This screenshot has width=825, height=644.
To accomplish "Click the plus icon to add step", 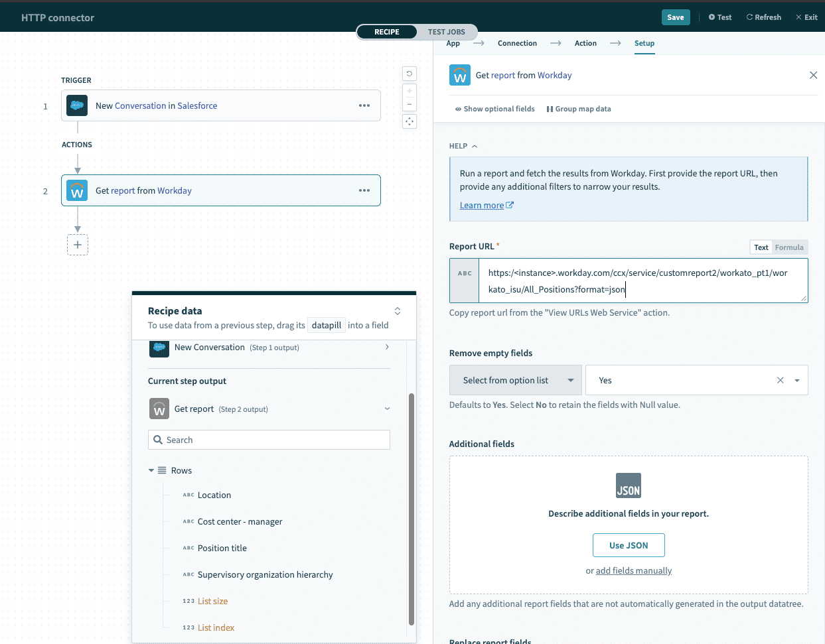I will click(x=78, y=245).
